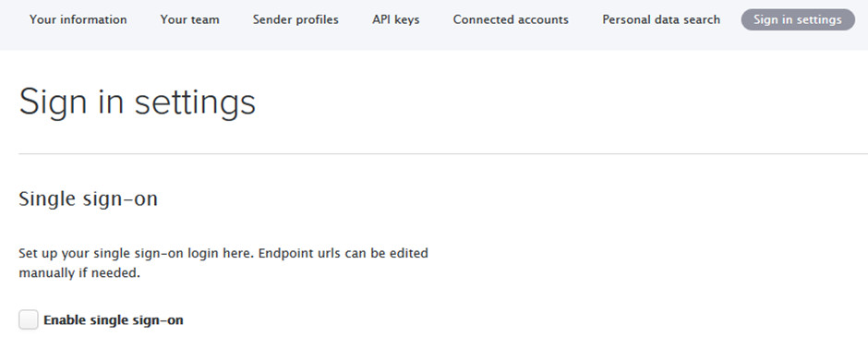Click the 'Sign in settings' page heading

click(138, 102)
